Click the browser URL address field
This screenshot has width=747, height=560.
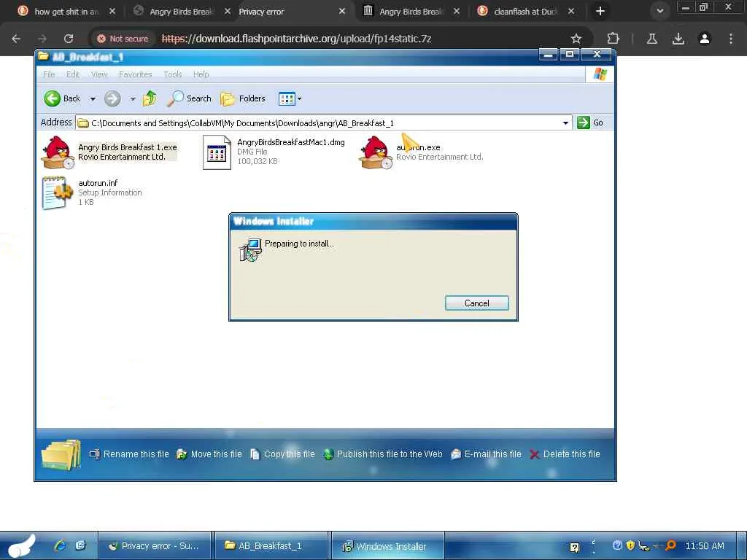(296, 39)
